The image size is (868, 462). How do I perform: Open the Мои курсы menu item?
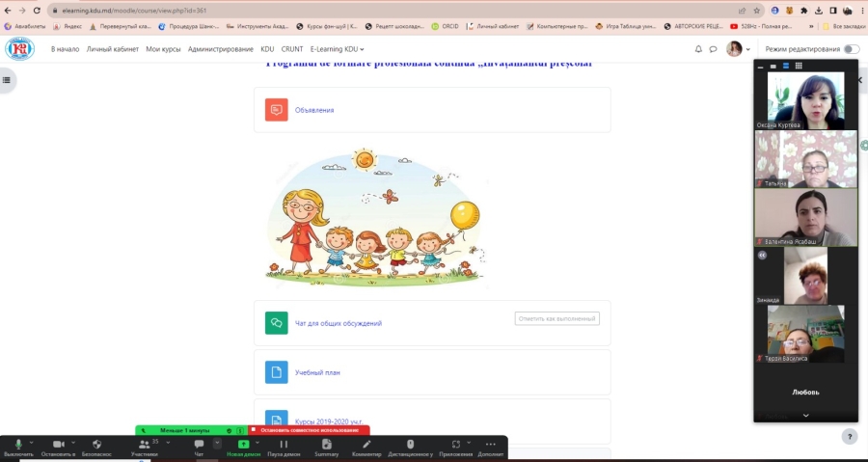[163, 49]
